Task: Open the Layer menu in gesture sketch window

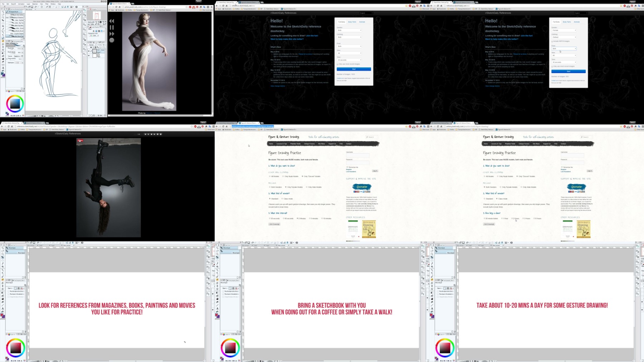Action: tap(28, 4)
